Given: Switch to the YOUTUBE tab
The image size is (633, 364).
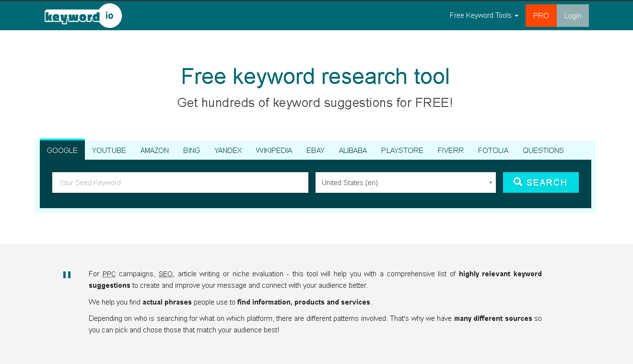Looking at the screenshot, I should tap(109, 150).
